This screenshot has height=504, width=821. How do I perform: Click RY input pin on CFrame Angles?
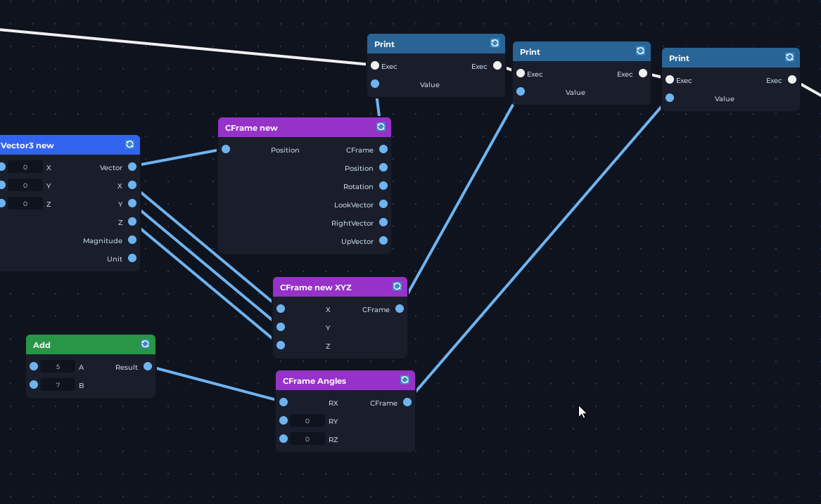[284, 421]
